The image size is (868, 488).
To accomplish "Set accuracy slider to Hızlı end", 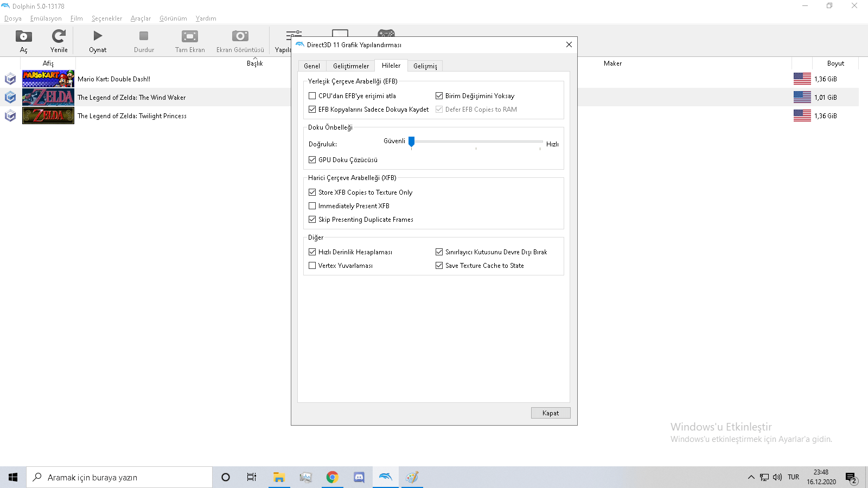I will click(540, 142).
